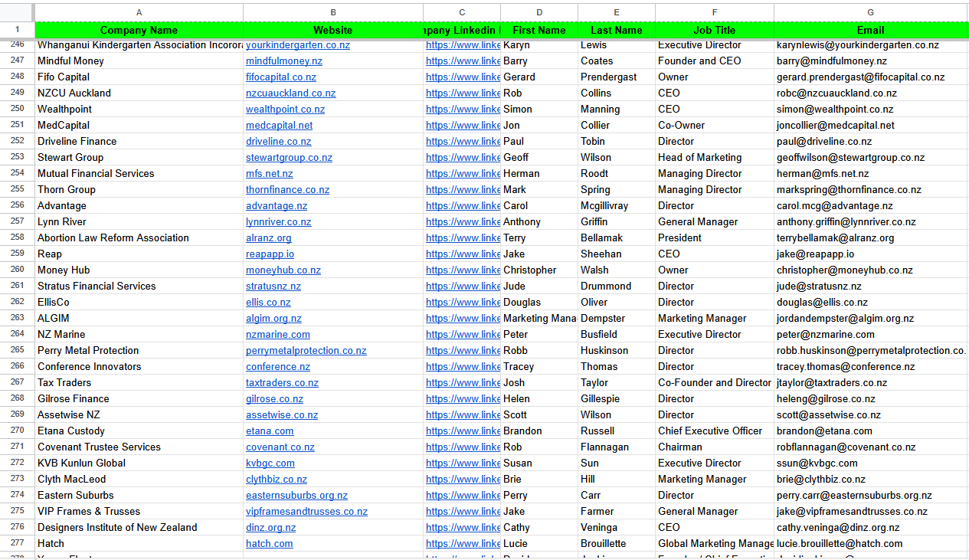The width and height of the screenshot is (969, 560).
Task: Follow the vipframesandtrusses.co.nz website link
Action: pos(306,512)
